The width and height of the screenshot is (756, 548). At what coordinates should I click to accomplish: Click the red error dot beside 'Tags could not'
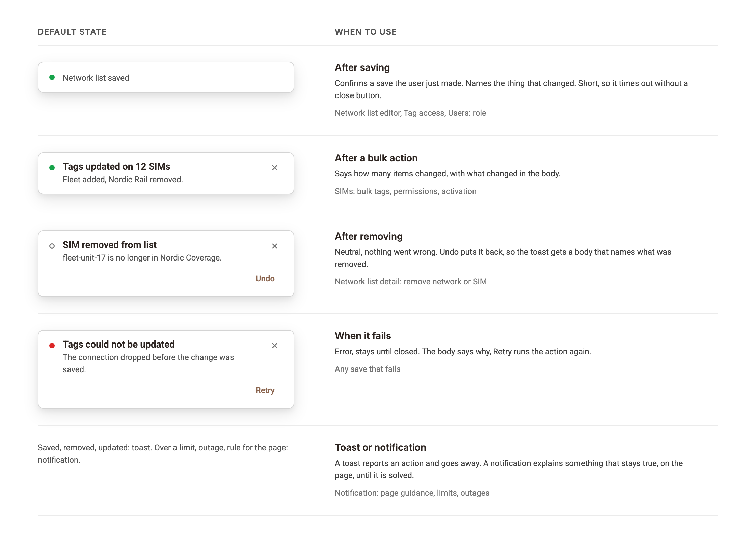[x=52, y=346]
